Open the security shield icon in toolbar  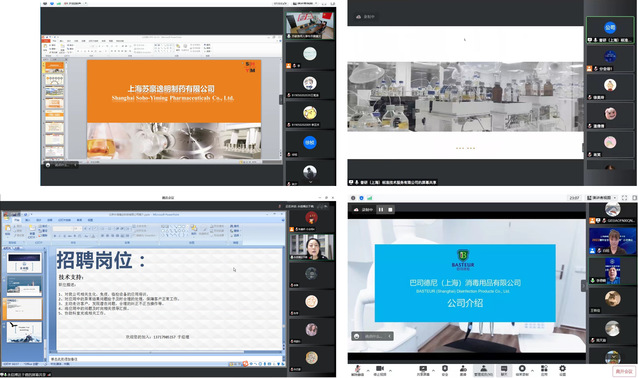445,370
